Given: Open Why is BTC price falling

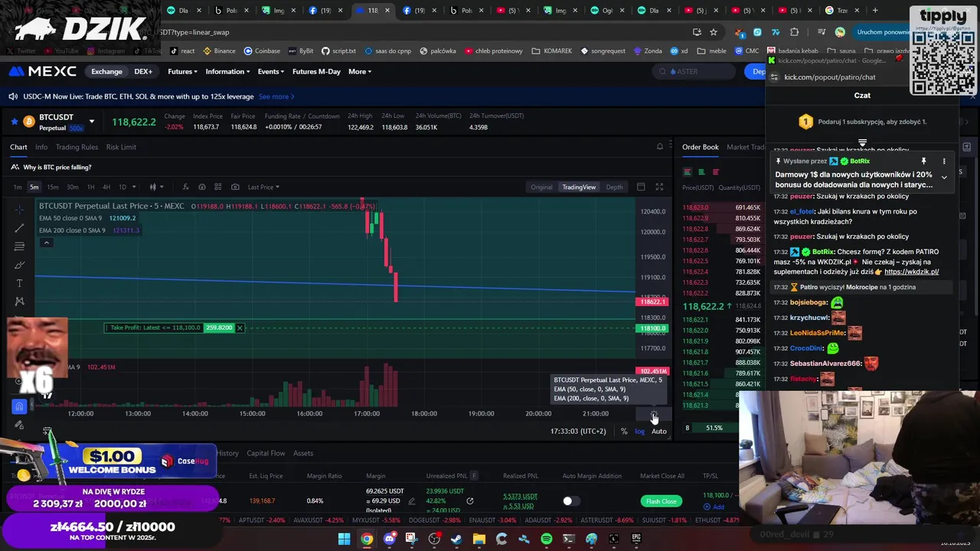Looking at the screenshot, I should coord(57,167).
